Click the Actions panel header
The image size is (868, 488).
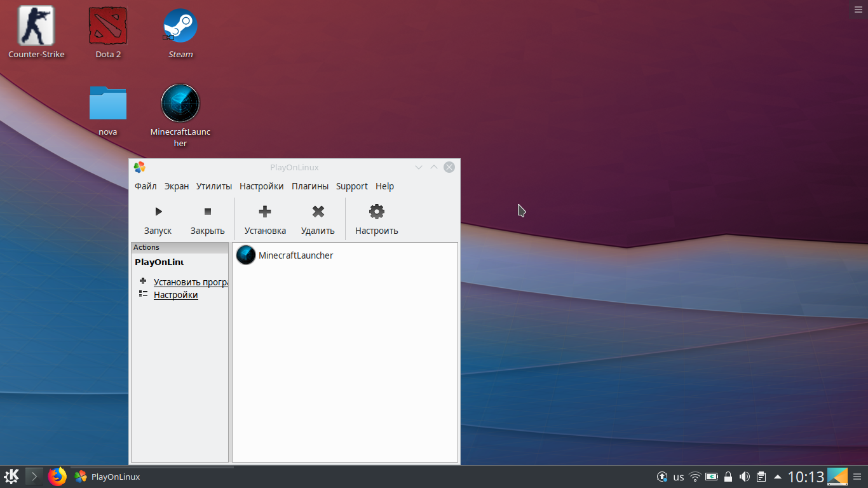click(x=180, y=247)
